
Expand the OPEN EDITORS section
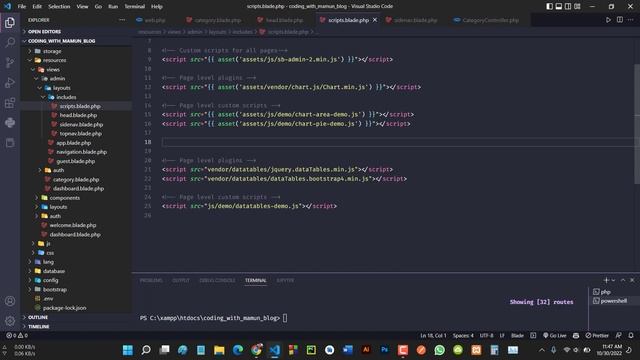point(76,31)
